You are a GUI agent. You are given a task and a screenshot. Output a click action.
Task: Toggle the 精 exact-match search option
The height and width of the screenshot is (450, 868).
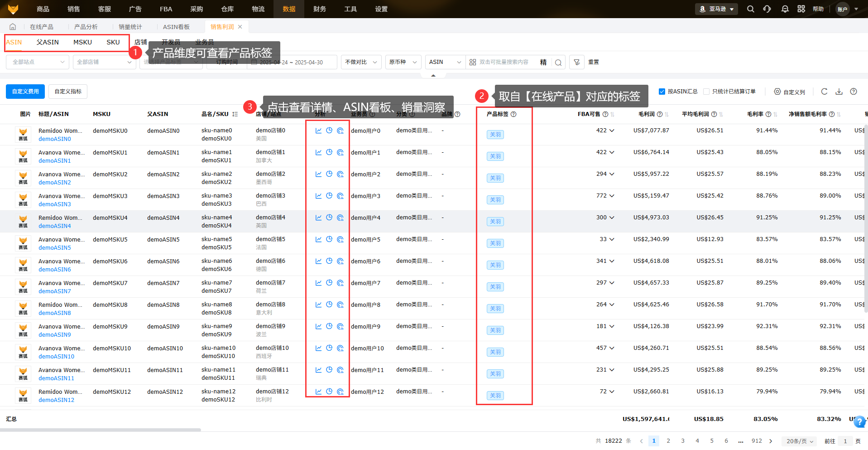point(543,62)
